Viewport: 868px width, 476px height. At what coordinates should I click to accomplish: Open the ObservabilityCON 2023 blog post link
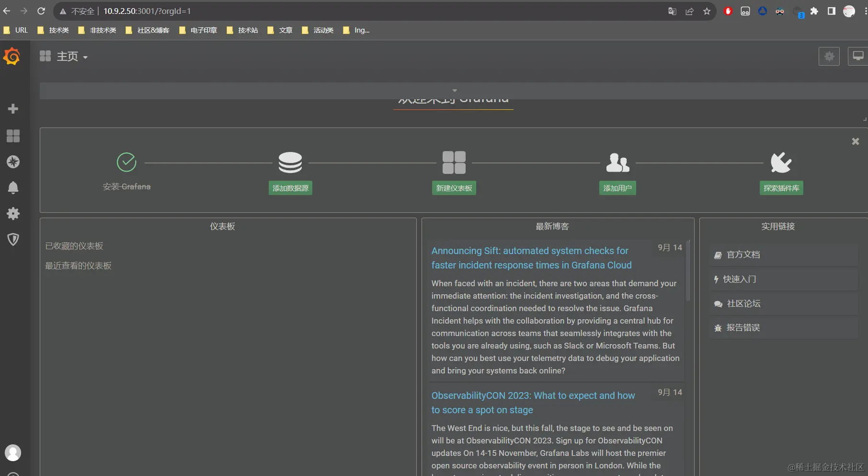(x=533, y=403)
